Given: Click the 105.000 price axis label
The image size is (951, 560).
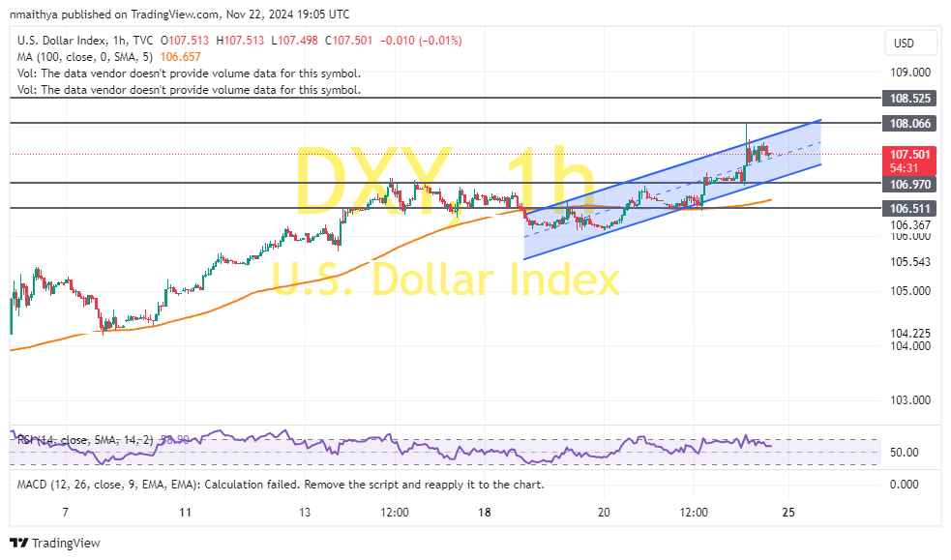Looking at the screenshot, I should (909, 291).
